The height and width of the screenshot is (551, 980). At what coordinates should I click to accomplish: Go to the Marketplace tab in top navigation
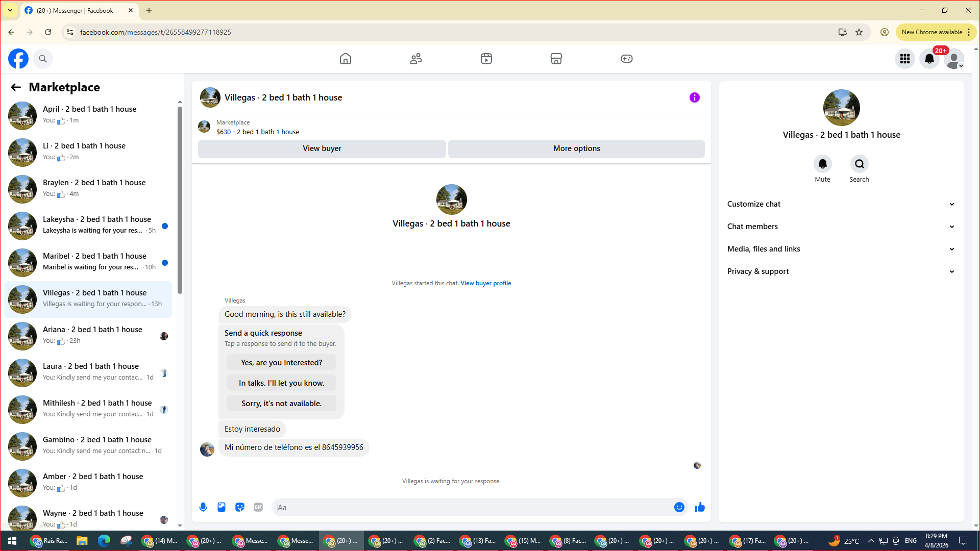pos(556,59)
